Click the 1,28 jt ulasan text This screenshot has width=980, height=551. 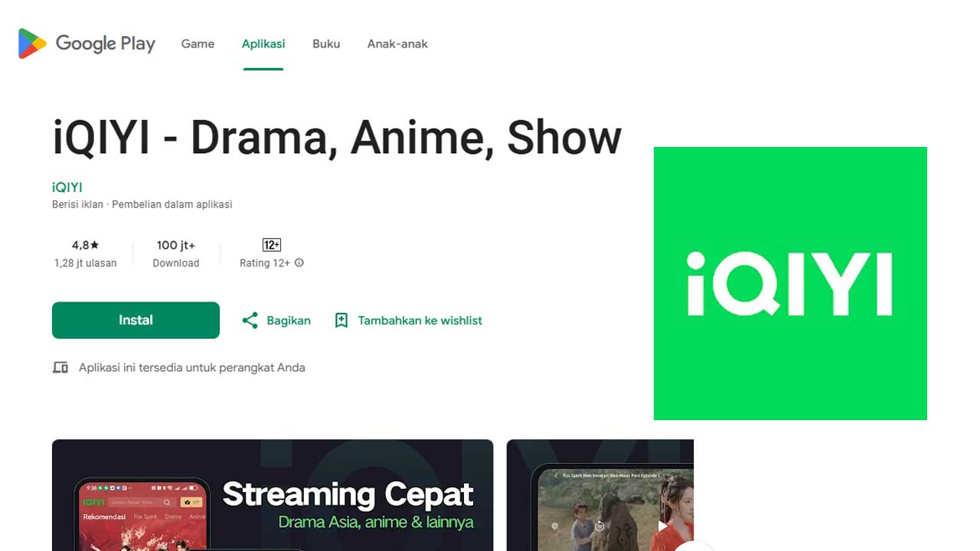[86, 262]
